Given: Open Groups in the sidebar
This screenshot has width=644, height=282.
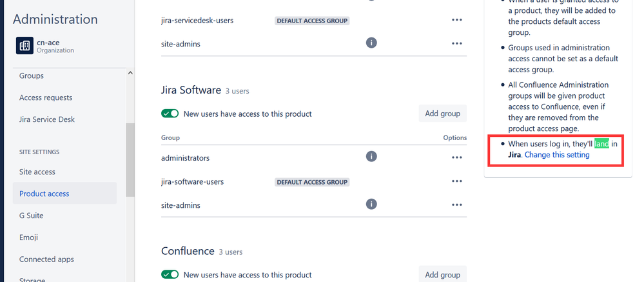Looking at the screenshot, I should coord(31,76).
